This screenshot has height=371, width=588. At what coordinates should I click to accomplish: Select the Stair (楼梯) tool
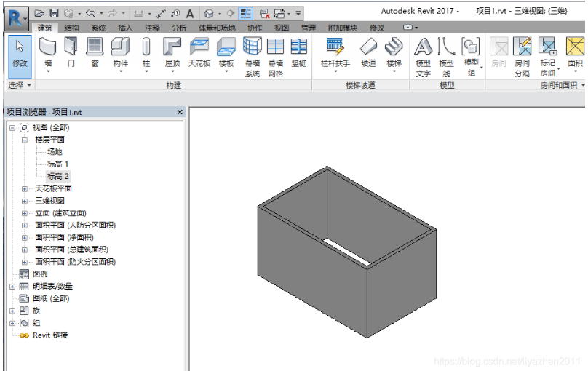(x=394, y=54)
